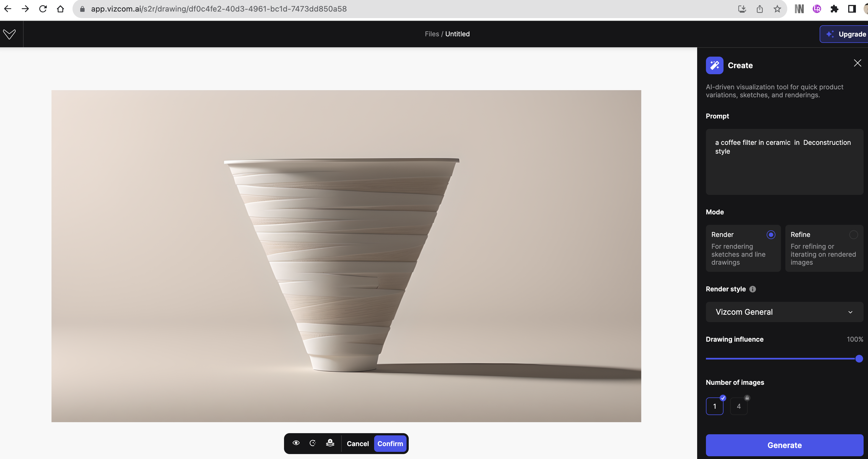Close the Create panel
Image resolution: width=868 pixels, height=459 pixels.
[857, 63]
